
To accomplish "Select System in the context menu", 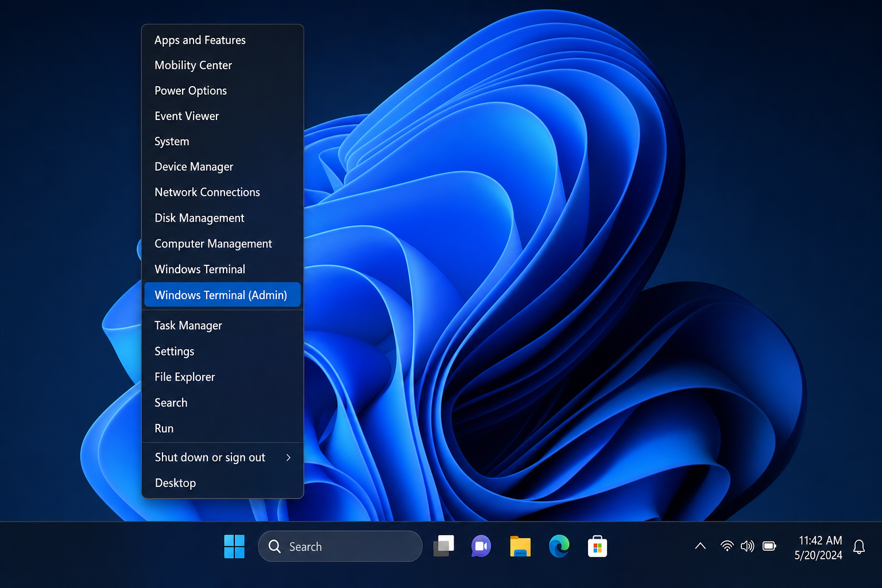I will pyautogui.click(x=222, y=141).
